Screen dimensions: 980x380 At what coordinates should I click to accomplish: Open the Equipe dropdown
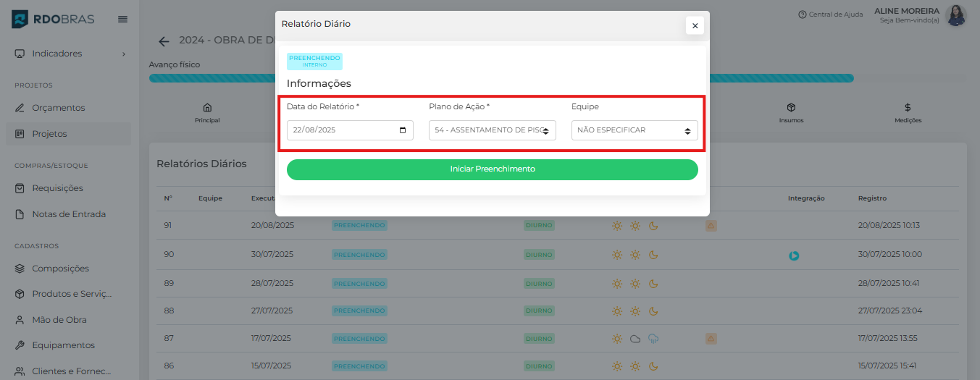634,130
